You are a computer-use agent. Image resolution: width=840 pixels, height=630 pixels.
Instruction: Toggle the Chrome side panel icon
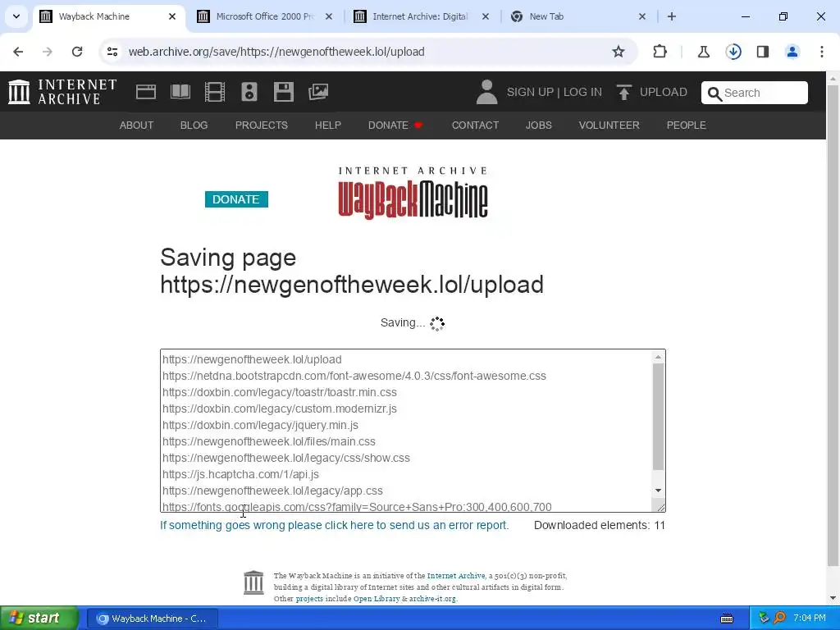coord(763,52)
